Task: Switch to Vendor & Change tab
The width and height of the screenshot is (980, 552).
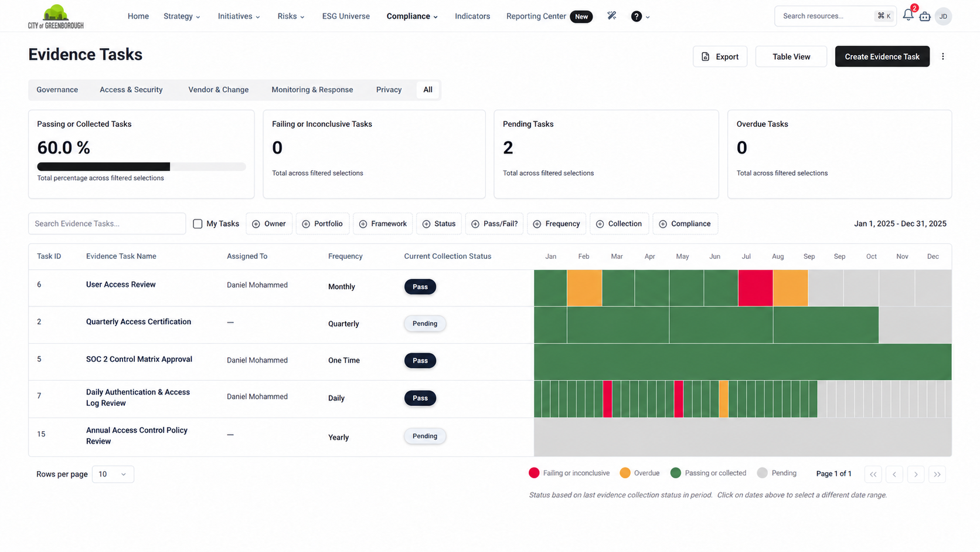Action: tap(219, 90)
